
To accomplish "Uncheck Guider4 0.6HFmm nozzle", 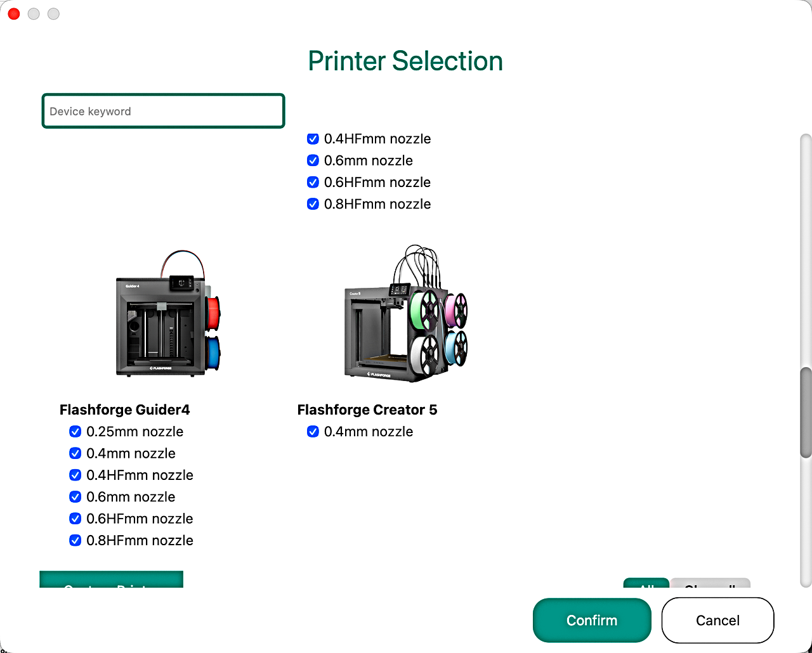I will 75,519.
